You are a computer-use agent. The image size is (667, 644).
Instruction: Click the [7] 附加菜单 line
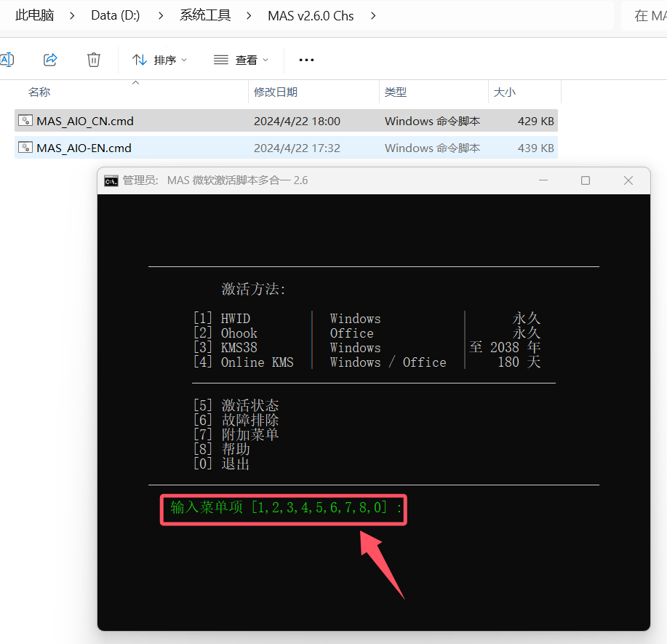click(236, 434)
